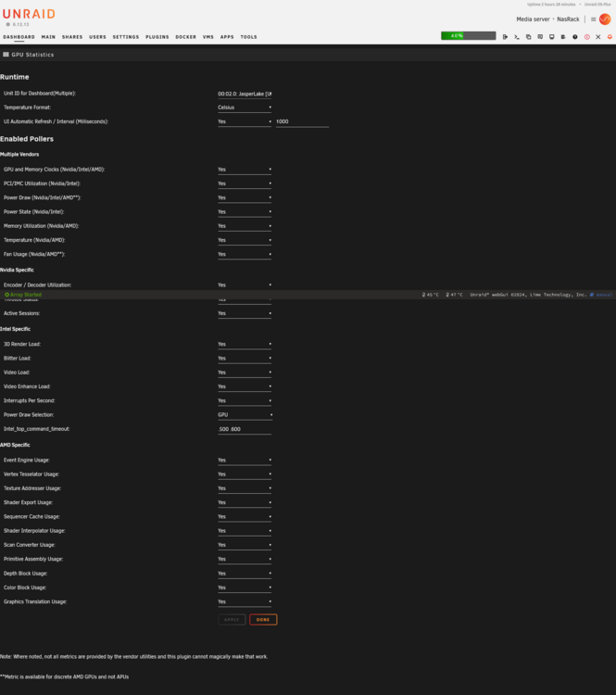The width and height of the screenshot is (616, 695).
Task: Open the Active Sessions dropdown
Action: [245, 314]
